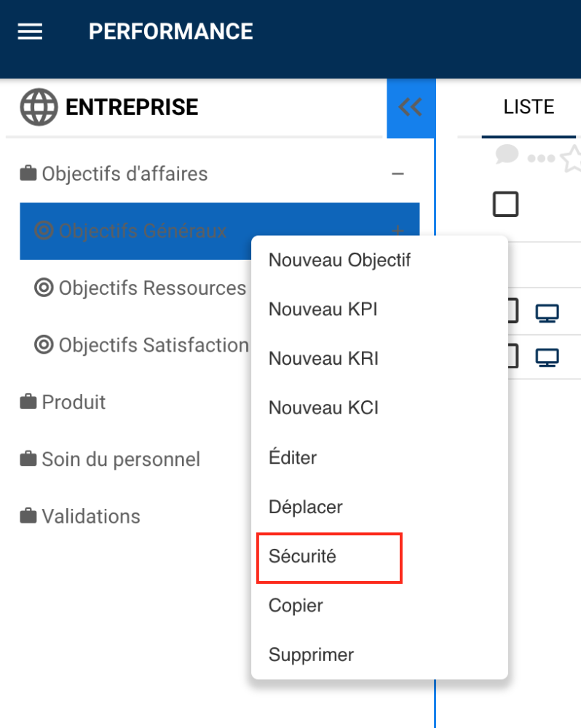Click Supprimer in the context menu
581x728 pixels.
tap(311, 654)
